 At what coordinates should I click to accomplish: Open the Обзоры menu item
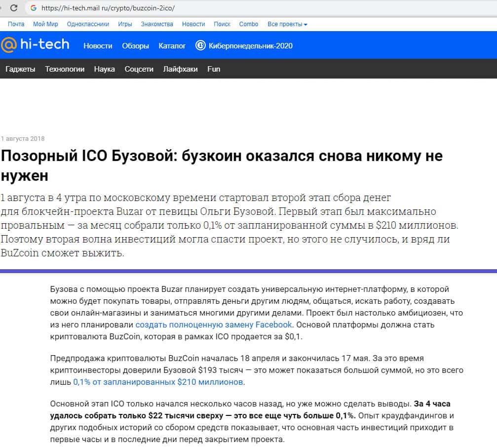[x=135, y=45]
